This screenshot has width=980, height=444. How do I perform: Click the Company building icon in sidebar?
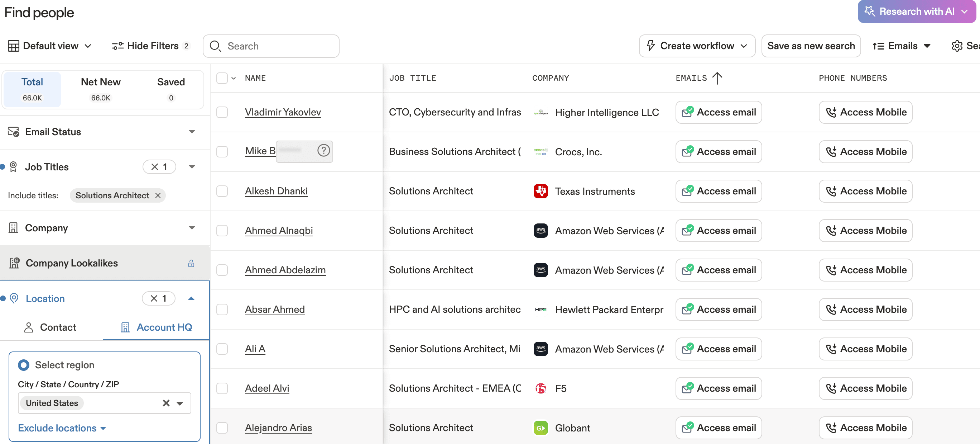13,228
